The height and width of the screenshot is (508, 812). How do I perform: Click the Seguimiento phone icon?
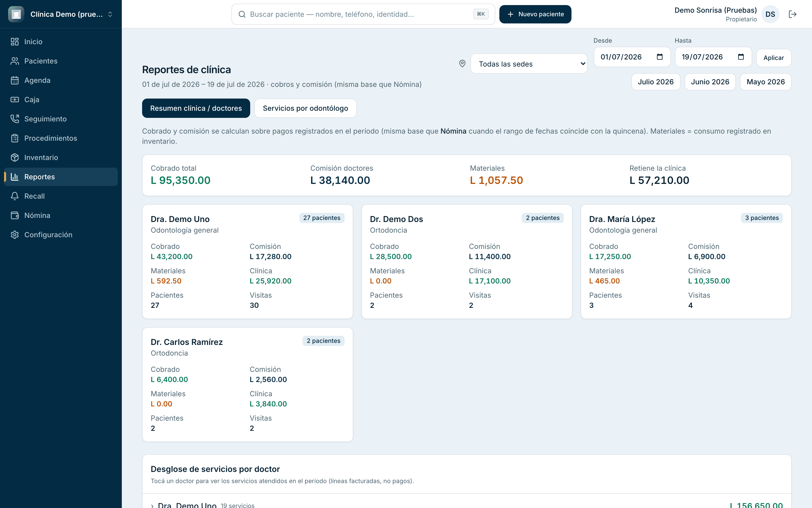(14, 119)
